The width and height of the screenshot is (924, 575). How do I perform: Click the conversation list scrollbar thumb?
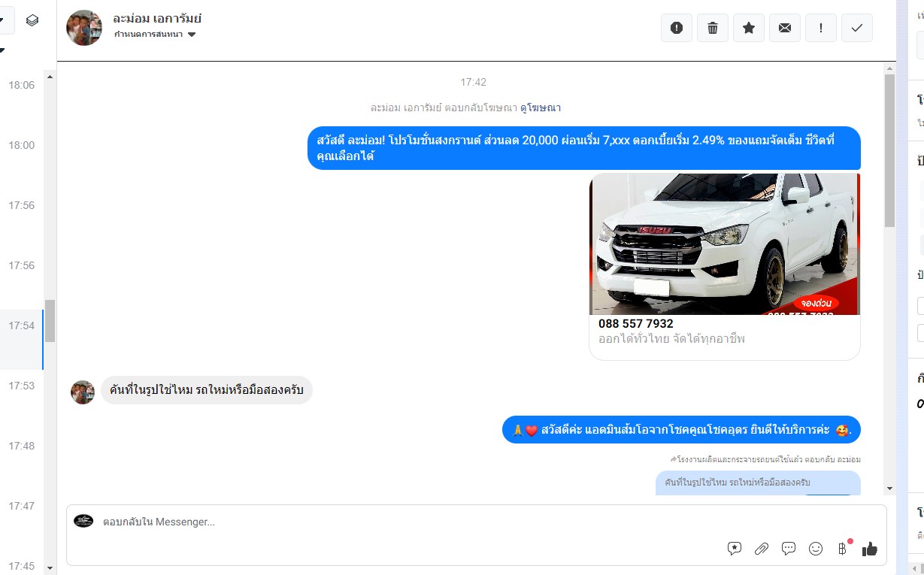coord(50,321)
